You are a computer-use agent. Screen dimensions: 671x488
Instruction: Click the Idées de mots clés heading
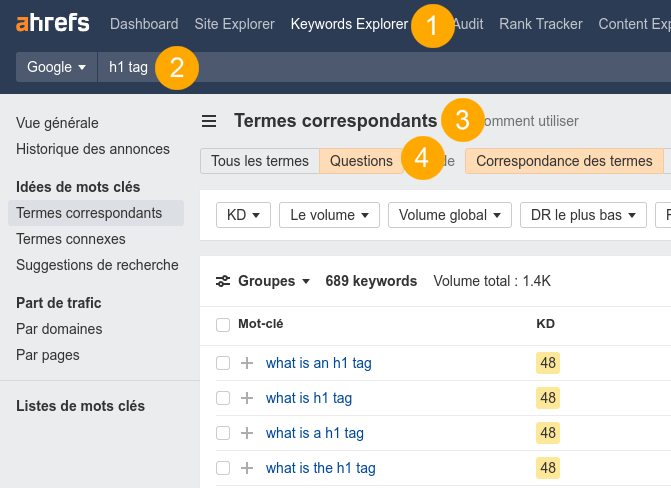click(x=78, y=187)
